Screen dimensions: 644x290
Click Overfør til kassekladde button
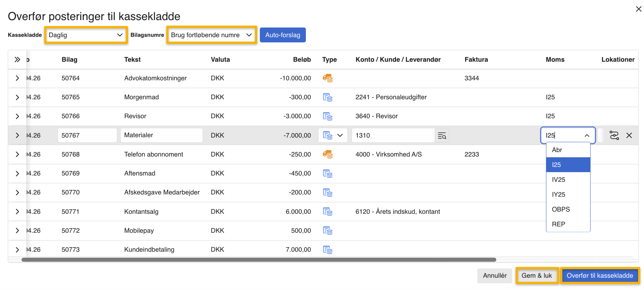coord(599,275)
